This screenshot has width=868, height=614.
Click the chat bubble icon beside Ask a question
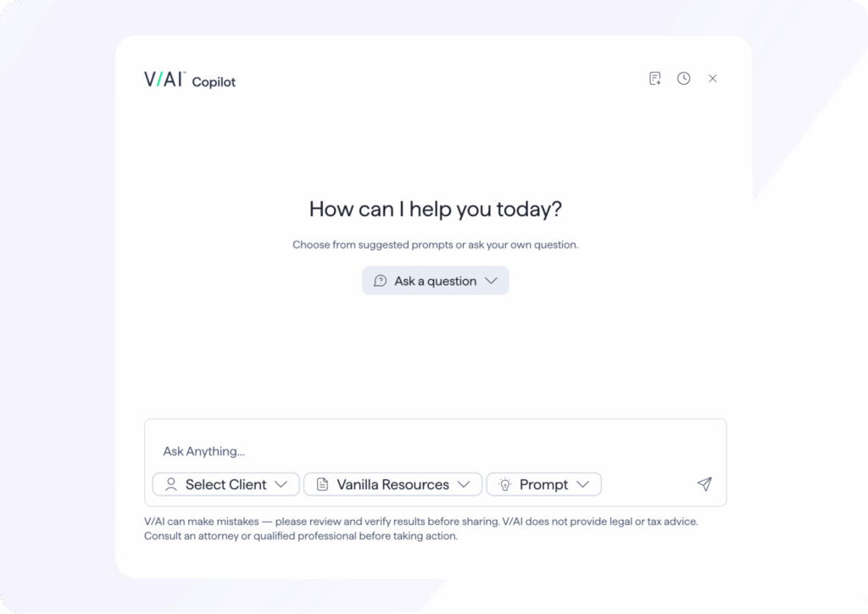click(381, 281)
